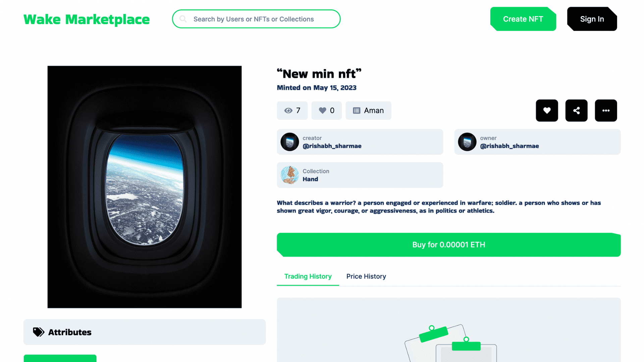
Task: Click the search magnifier icon
Action: point(183,19)
